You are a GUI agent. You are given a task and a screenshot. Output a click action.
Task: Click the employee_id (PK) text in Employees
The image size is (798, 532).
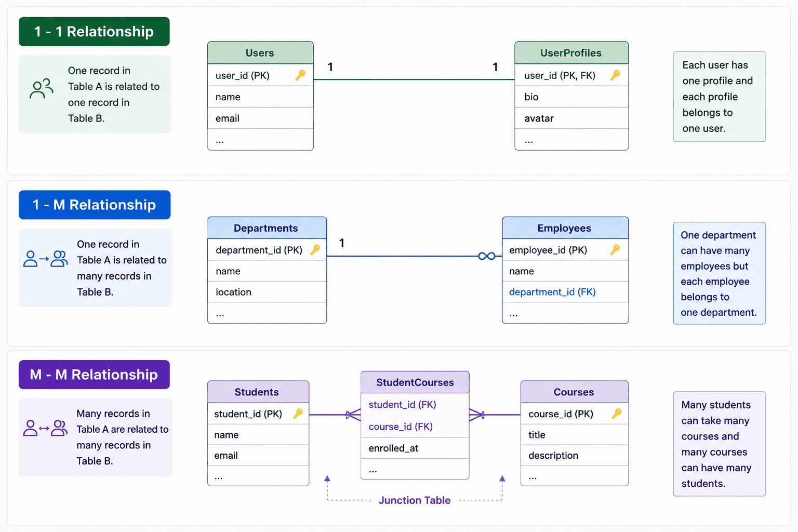point(548,250)
